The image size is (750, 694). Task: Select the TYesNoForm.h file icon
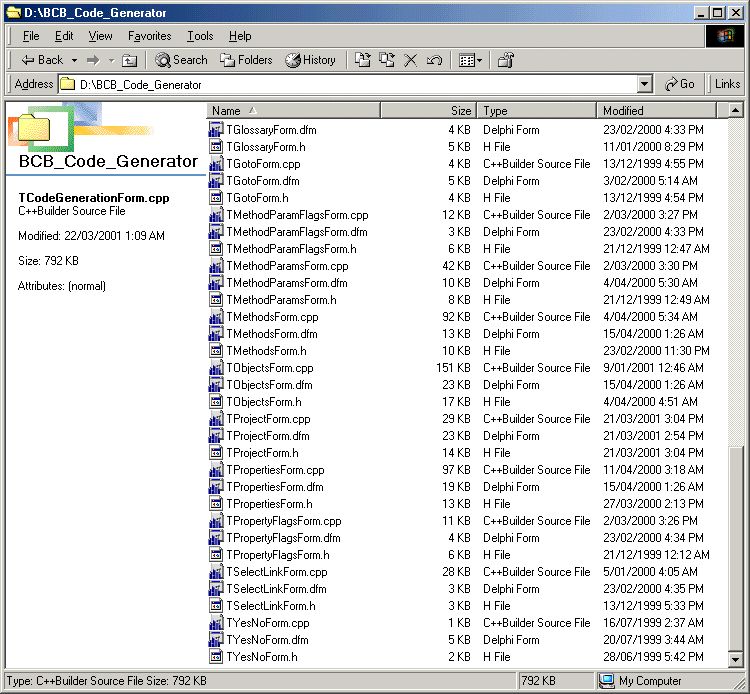(216, 657)
